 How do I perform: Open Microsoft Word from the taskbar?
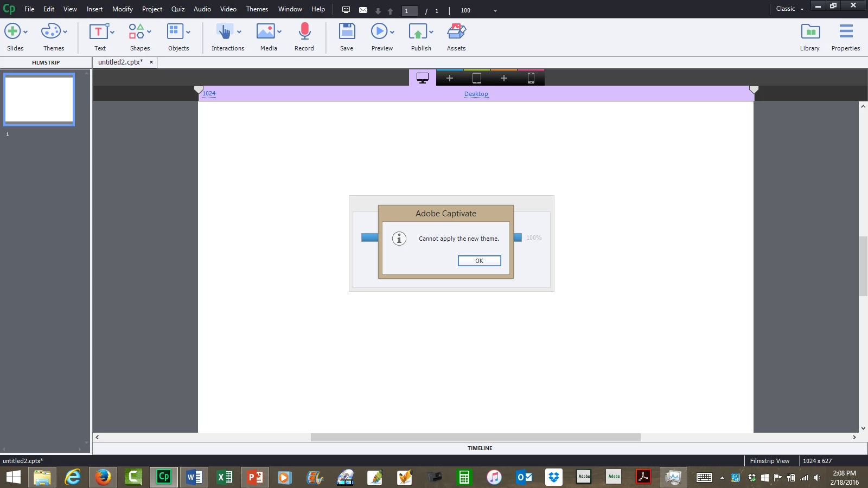(x=194, y=477)
